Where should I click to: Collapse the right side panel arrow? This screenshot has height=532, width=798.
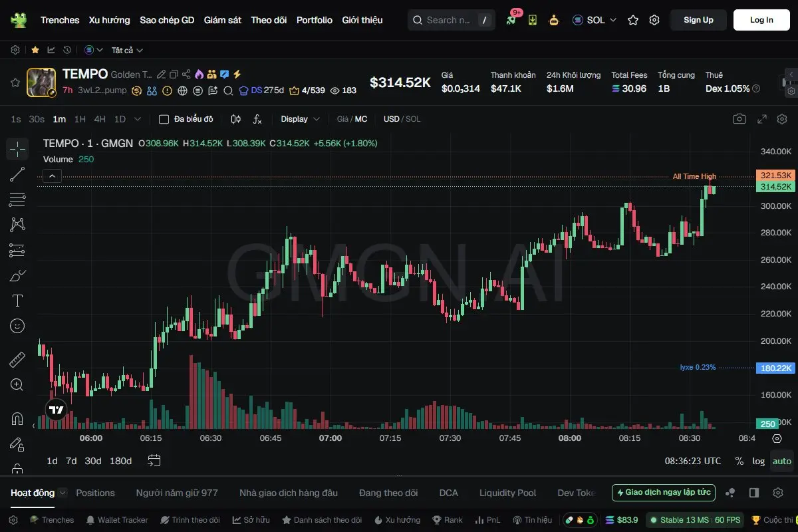coord(790,74)
